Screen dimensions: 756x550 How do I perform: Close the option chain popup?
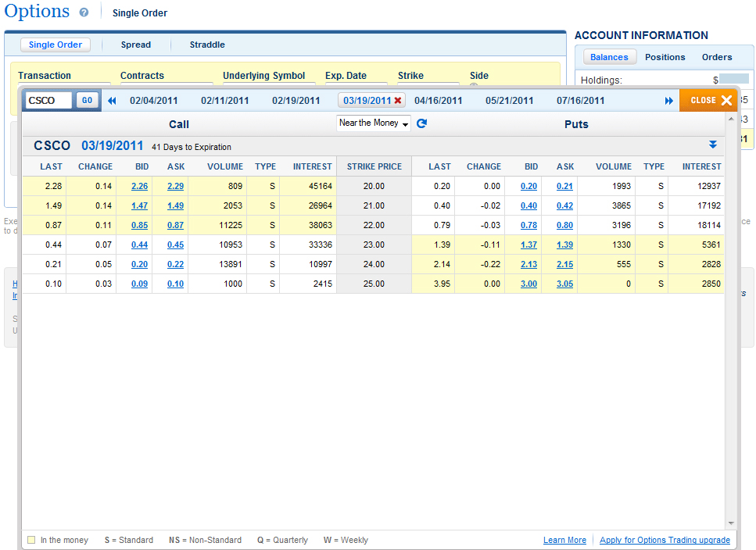pyautogui.click(x=708, y=100)
